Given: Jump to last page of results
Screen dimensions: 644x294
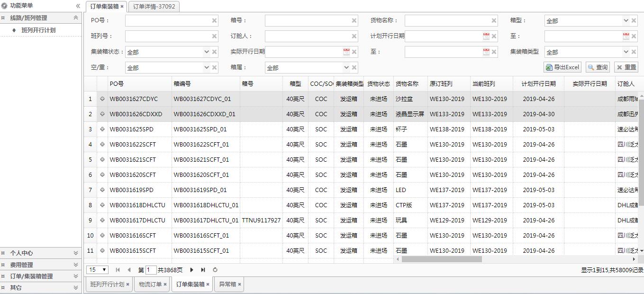Looking at the screenshot, I should pyautogui.click(x=203, y=270).
